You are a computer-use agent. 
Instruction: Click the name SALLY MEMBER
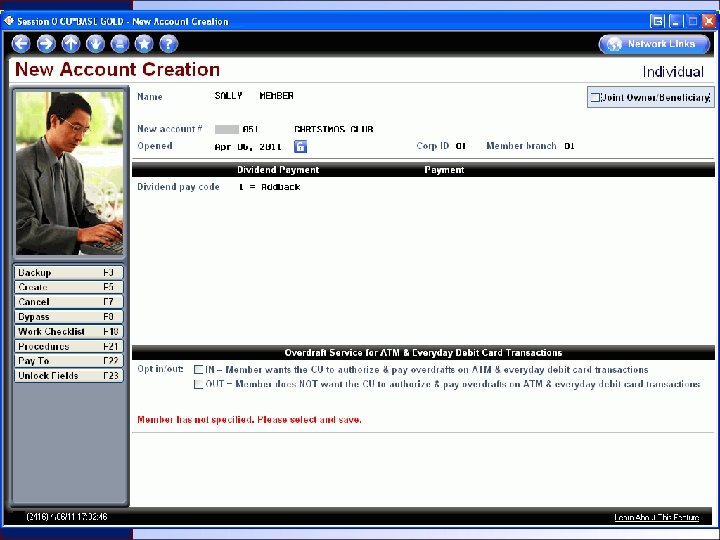[x=254, y=96]
